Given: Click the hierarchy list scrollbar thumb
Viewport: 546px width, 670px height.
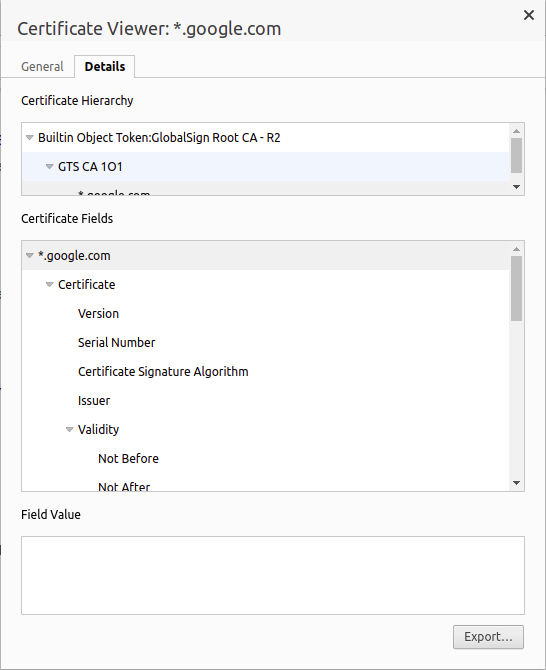Looking at the screenshot, I should pos(517,156).
